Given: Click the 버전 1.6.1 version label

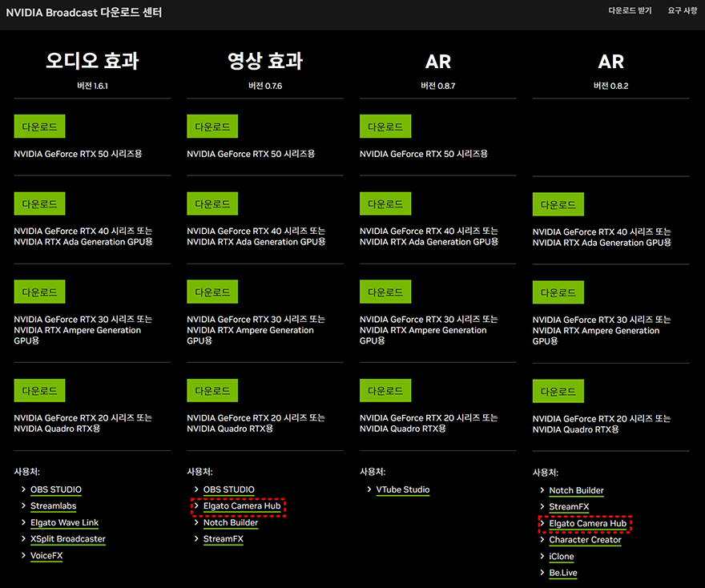Looking at the screenshot, I should pos(92,86).
